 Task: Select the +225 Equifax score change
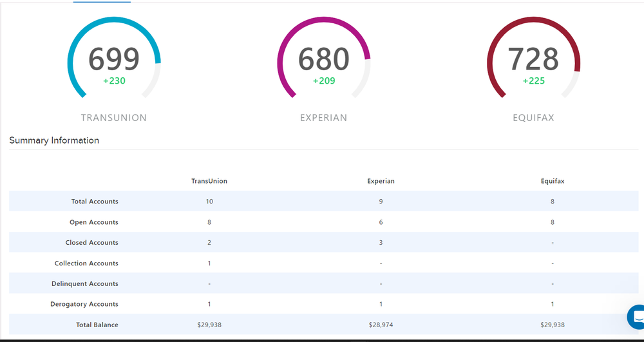tap(533, 81)
